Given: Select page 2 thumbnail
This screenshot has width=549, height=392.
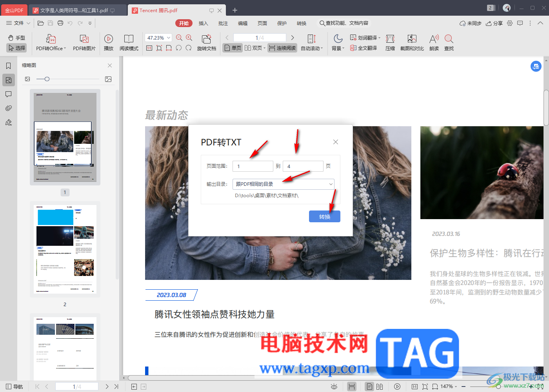Looking at the screenshot, I should click(65, 249).
